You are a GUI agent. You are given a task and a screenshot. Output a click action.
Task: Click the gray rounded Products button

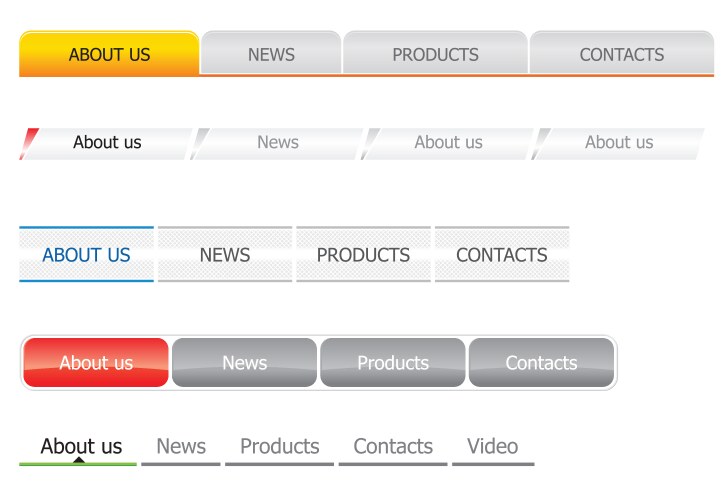(393, 363)
